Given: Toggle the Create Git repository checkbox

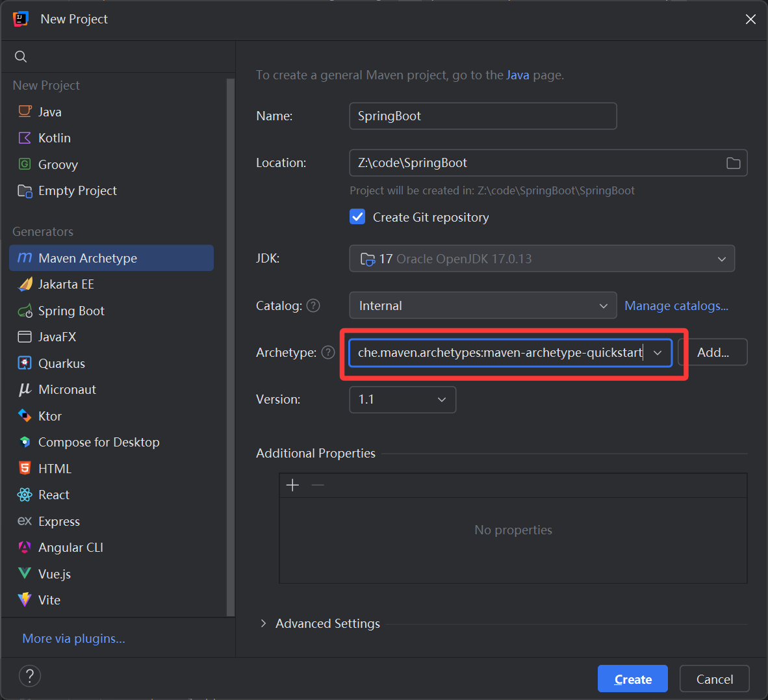Looking at the screenshot, I should point(357,217).
